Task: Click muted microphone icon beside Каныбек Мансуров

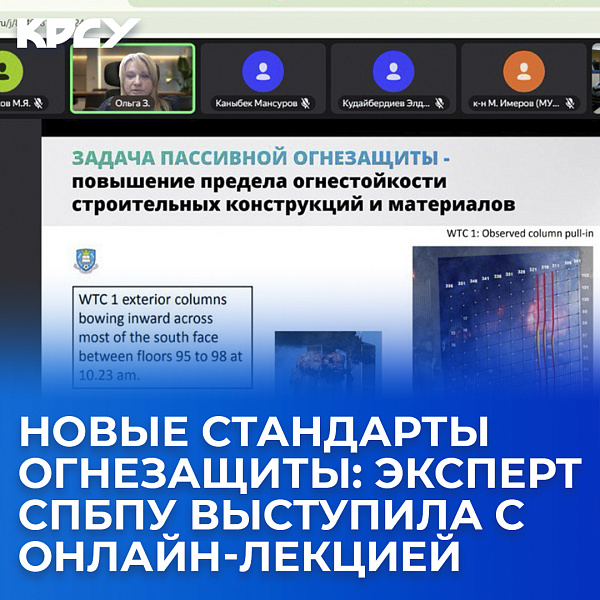Action: tap(306, 103)
